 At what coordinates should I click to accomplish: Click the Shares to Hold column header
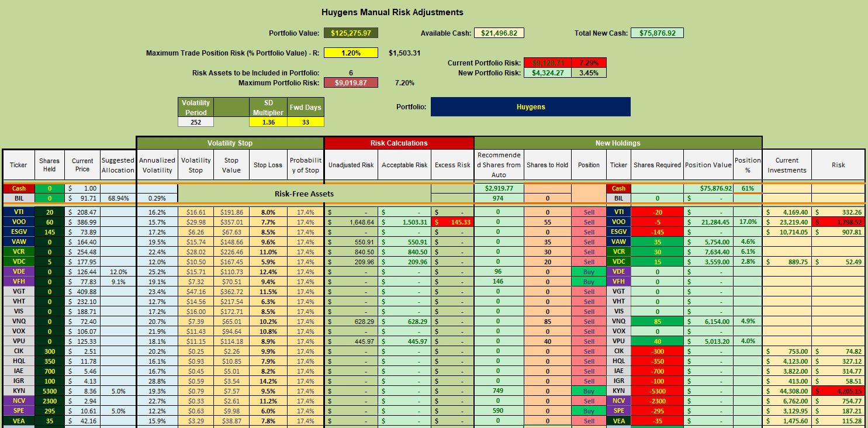point(547,165)
